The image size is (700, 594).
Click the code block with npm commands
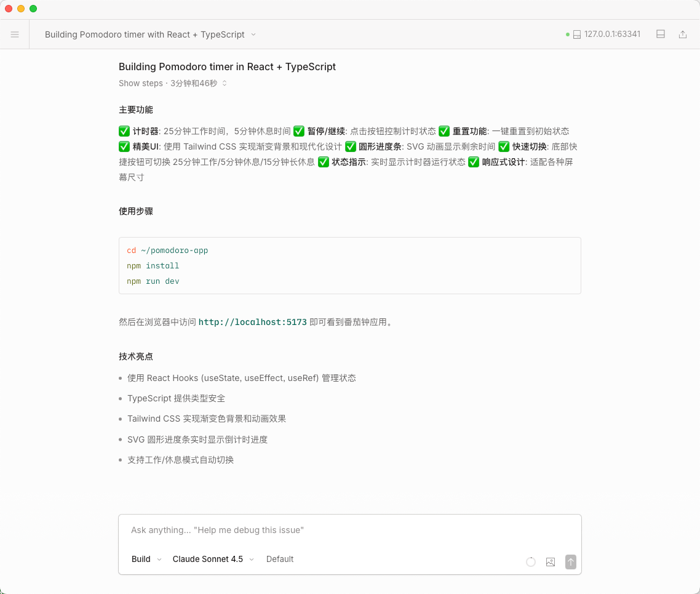[349, 266]
